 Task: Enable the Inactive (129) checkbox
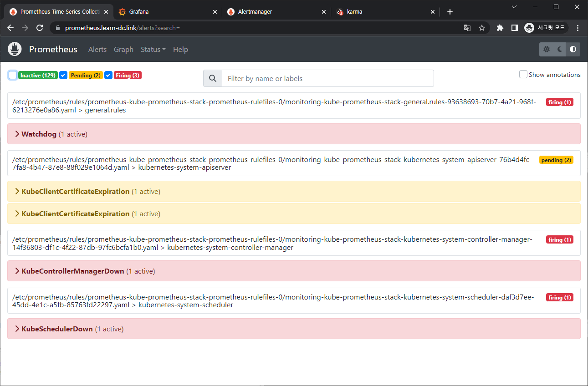pos(13,75)
